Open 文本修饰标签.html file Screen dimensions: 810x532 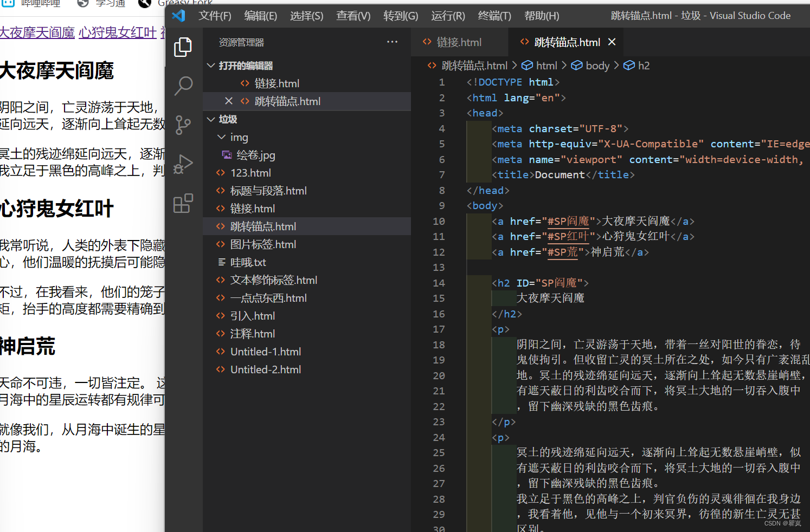pos(307,280)
